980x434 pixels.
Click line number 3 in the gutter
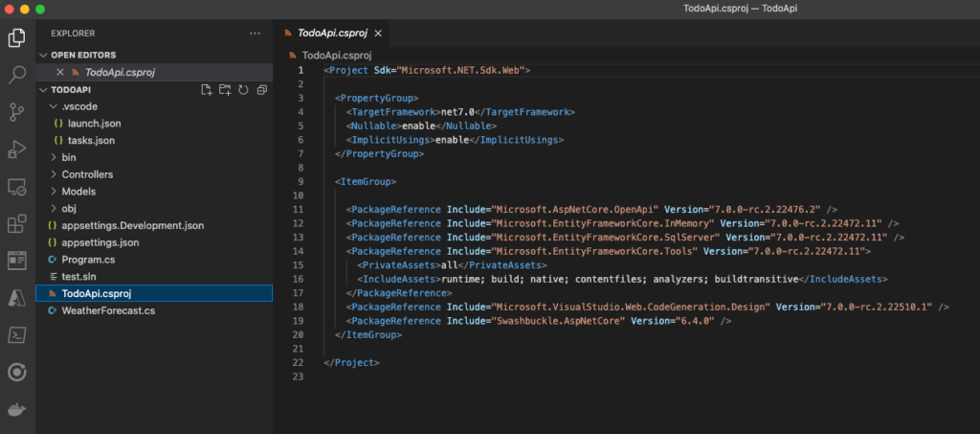(301, 98)
